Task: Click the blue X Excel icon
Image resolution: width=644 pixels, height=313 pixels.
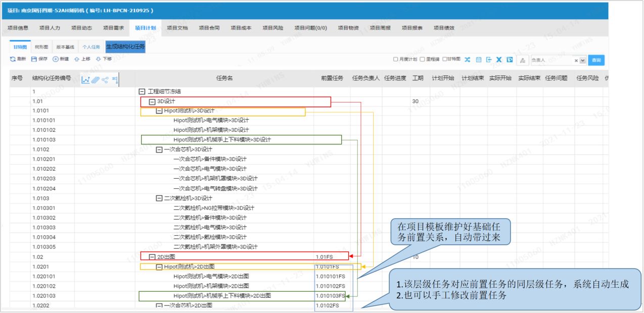Action: point(499,60)
